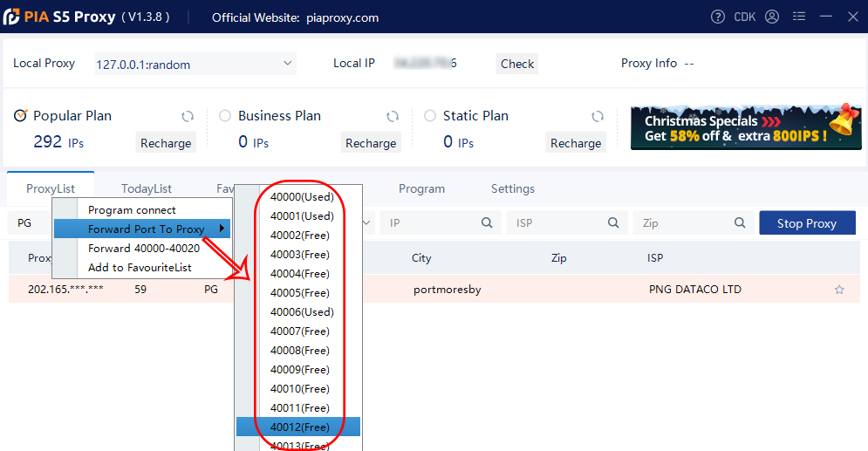
Task: Select port 40001(Used) in submenu
Action: point(302,215)
